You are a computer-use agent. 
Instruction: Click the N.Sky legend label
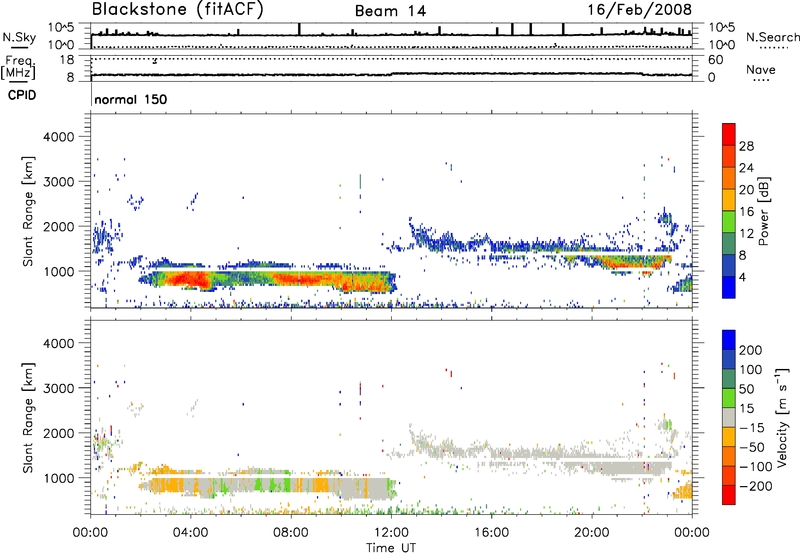coord(14,37)
